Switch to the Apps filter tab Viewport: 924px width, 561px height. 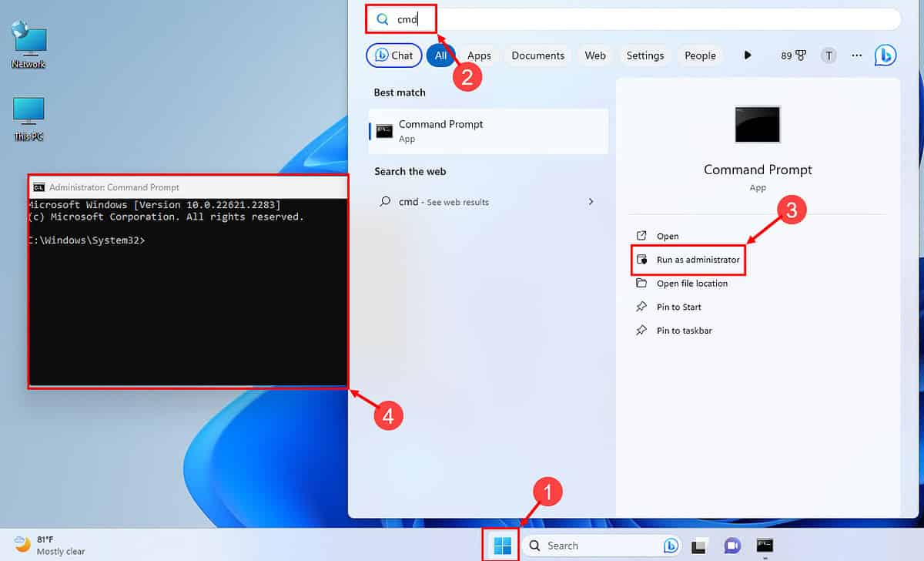coord(478,55)
